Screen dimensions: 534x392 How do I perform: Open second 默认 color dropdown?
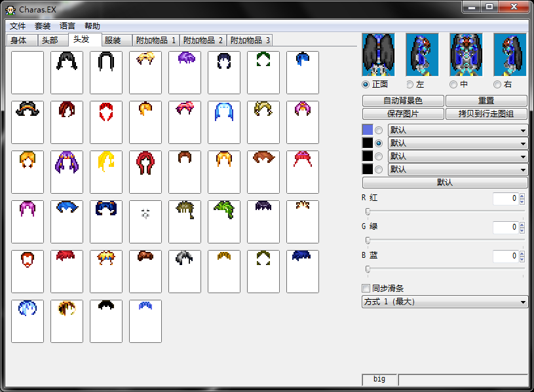click(x=458, y=143)
